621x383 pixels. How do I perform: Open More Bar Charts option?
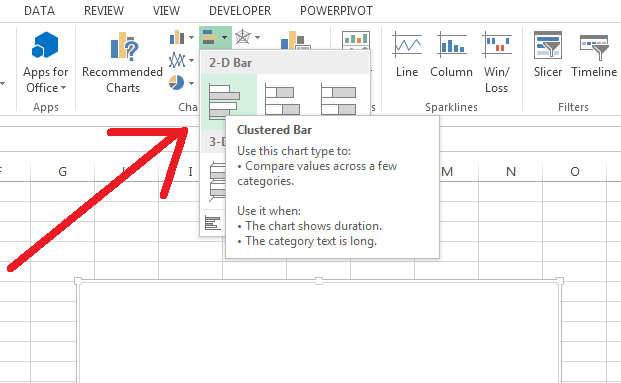(x=213, y=223)
